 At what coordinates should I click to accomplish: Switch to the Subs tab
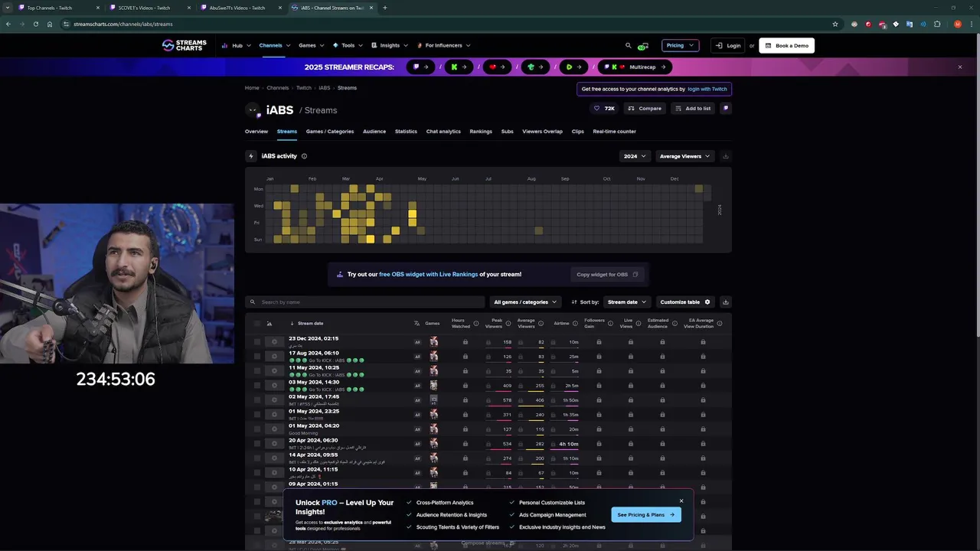click(x=507, y=132)
